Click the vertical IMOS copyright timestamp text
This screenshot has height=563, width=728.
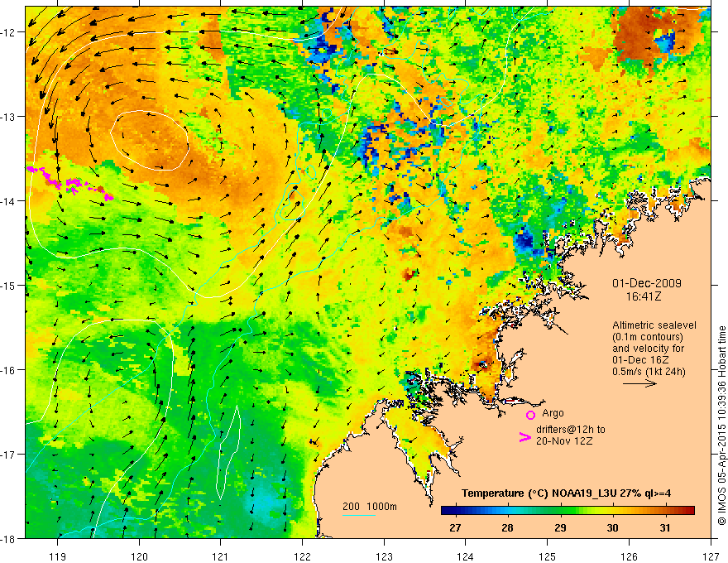(721, 426)
